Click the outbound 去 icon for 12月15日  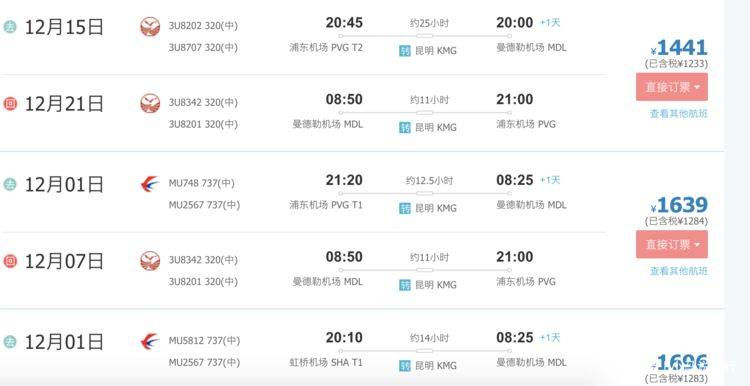click(x=10, y=27)
